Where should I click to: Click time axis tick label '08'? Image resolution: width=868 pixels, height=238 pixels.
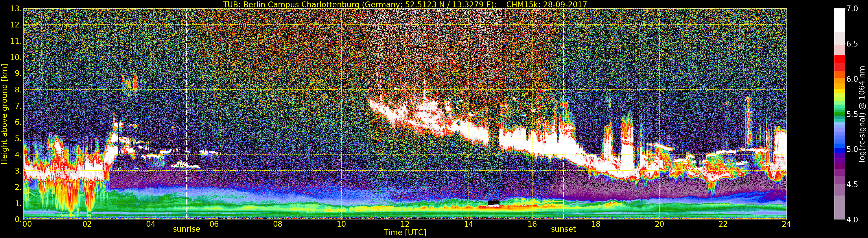(278, 224)
